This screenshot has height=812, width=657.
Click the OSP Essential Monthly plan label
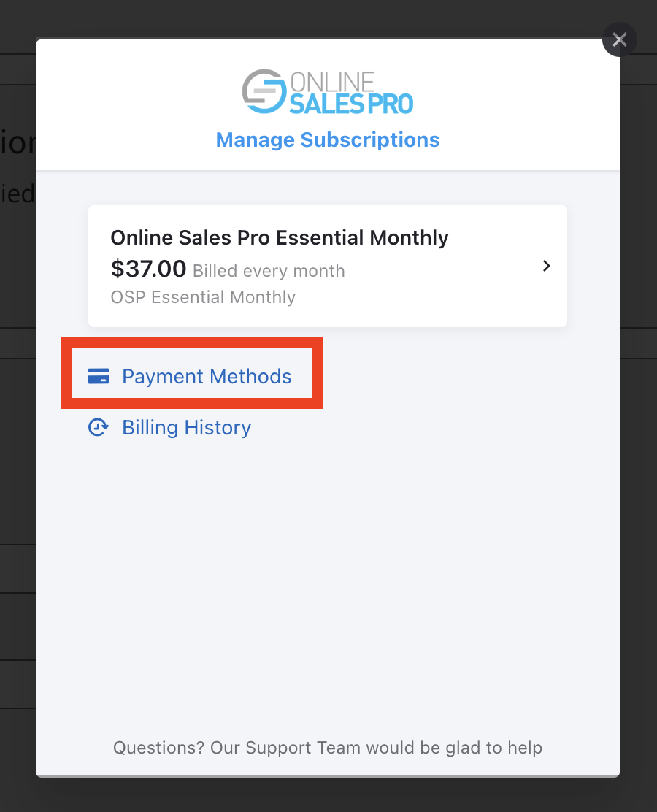[203, 297]
